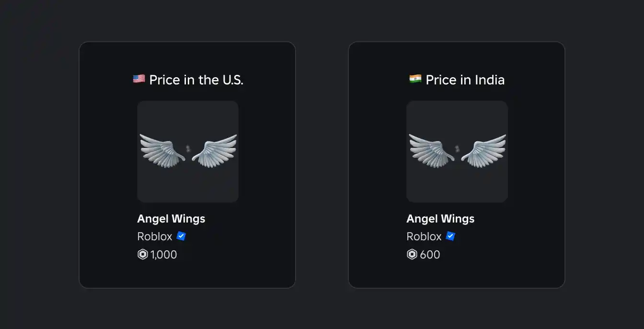644x329 pixels.
Task: Click the verified badge in India card
Action: click(450, 236)
